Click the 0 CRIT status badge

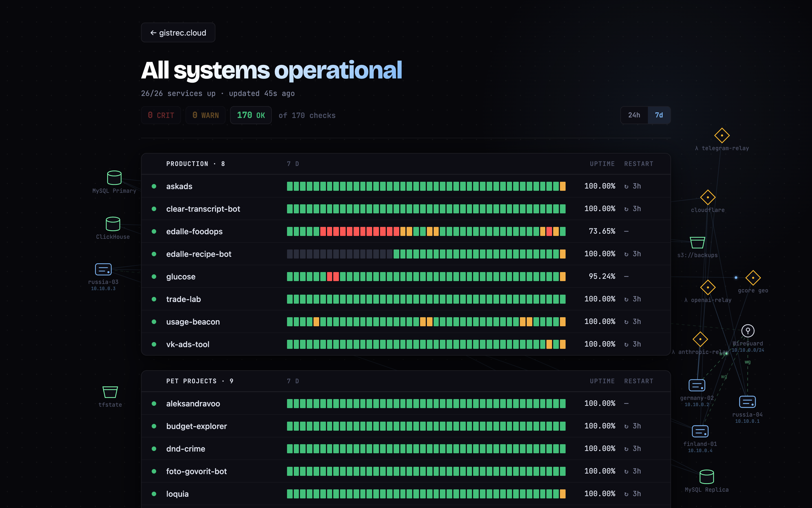pyautogui.click(x=161, y=115)
